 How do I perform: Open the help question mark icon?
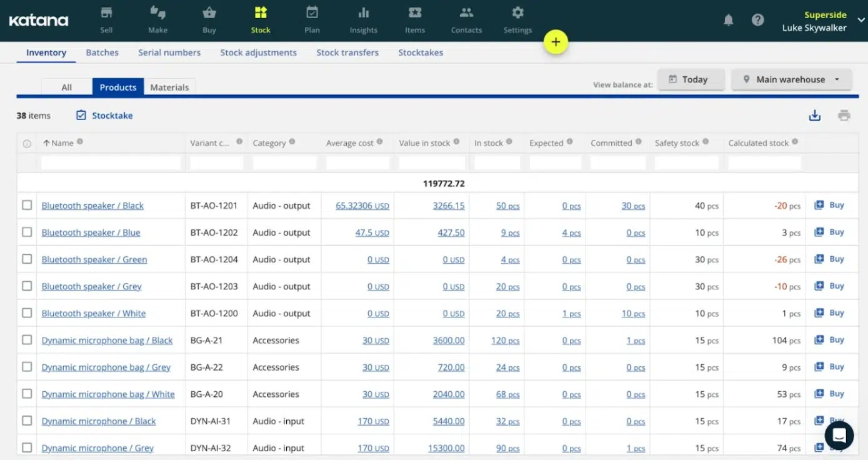click(758, 20)
